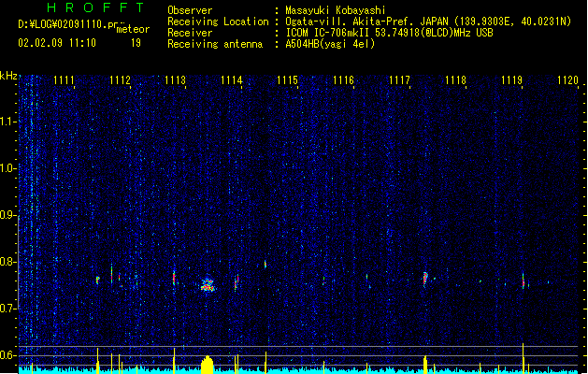Click the large meteor echo blob after 1113

208,285
